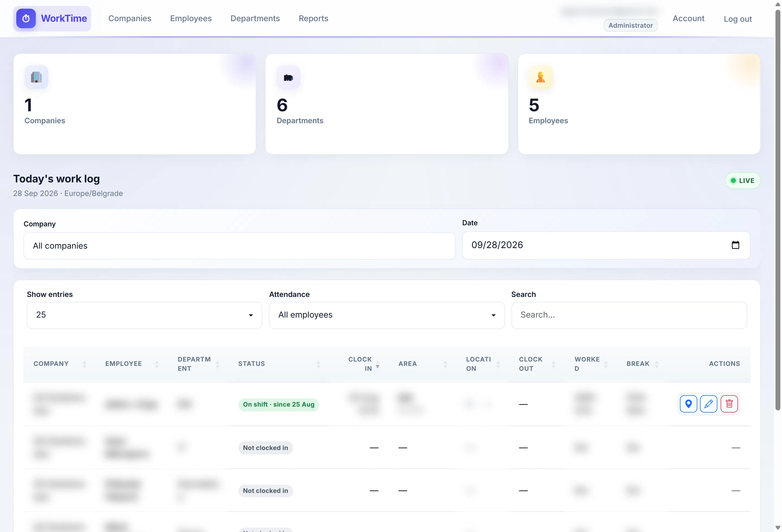Click the On shift since 25 Aug badge
This screenshot has width=782, height=532.
coord(279,404)
